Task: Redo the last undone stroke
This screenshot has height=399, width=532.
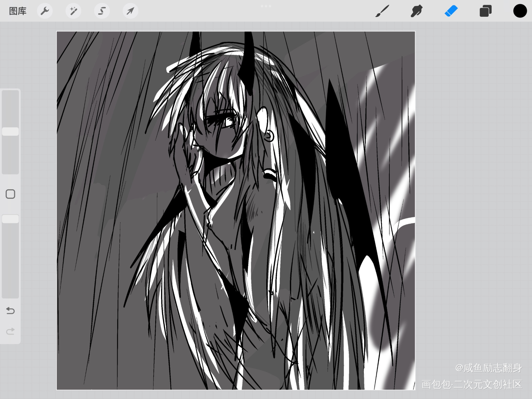Action: point(10,331)
